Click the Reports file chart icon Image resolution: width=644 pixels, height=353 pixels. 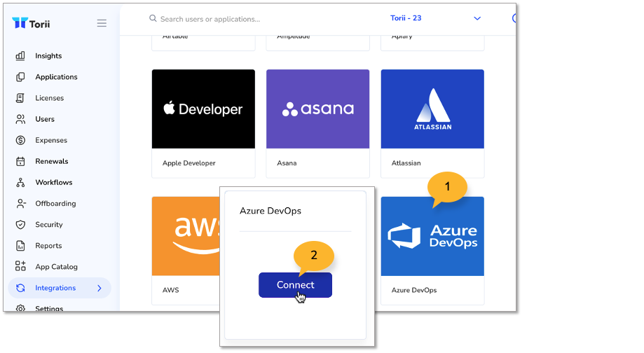tap(20, 246)
